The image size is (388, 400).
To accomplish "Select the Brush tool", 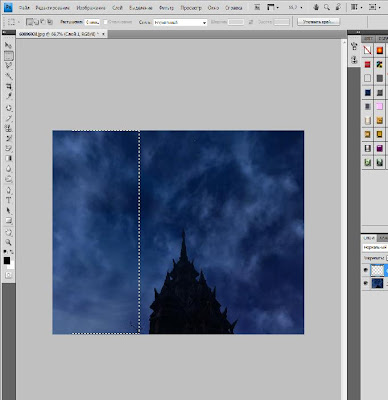I will click(9, 118).
